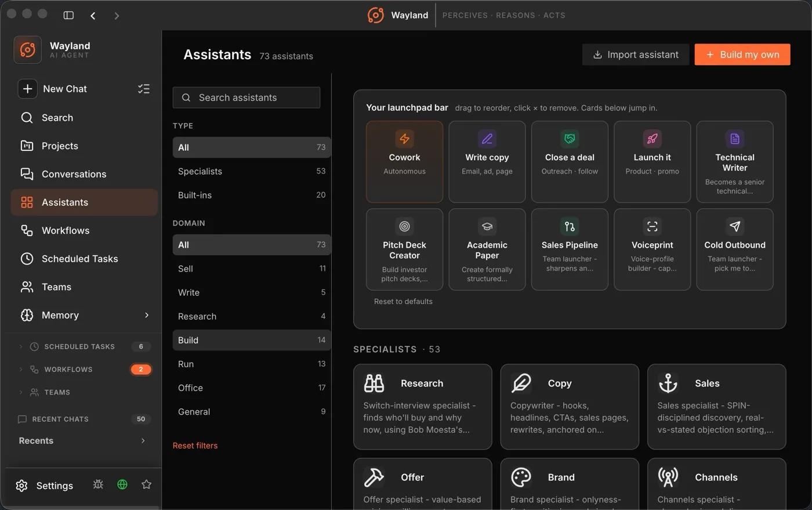Click the Wayland logo in the title bar
The height and width of the screenshot is (510, 812).
376,15
